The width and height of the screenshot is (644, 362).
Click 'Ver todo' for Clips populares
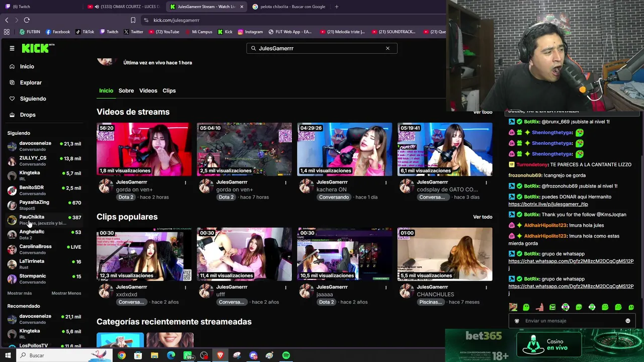click(482, 217)
